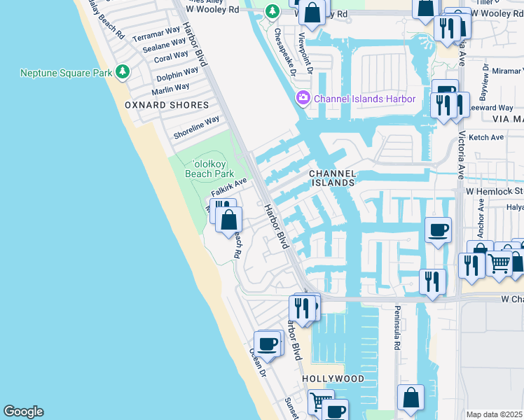Select the restaurant marker above Peninsula Rd
The width and height of the screenshot is (524, 420).
coord(432,282)
